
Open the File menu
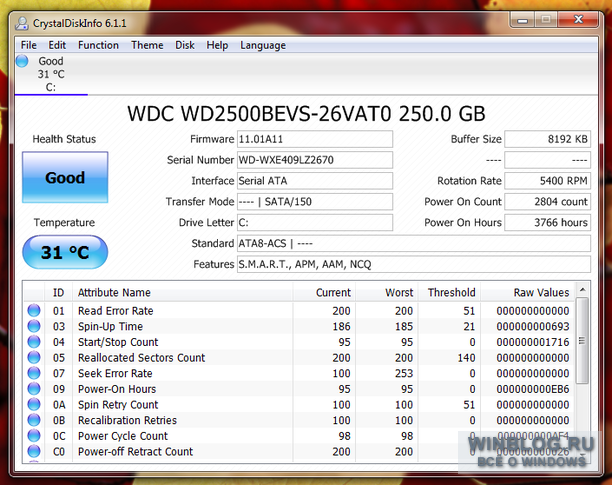[x=28, y=45]
